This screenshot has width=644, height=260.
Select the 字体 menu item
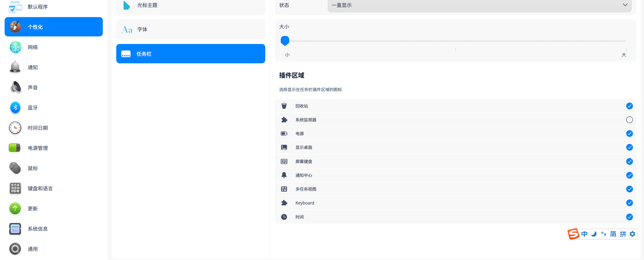point(190,30)
